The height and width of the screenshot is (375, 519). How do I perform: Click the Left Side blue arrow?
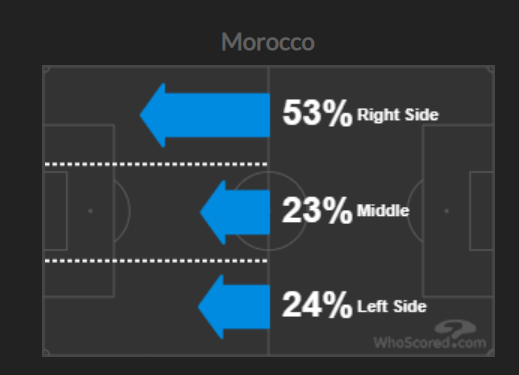tap(234, 307)
